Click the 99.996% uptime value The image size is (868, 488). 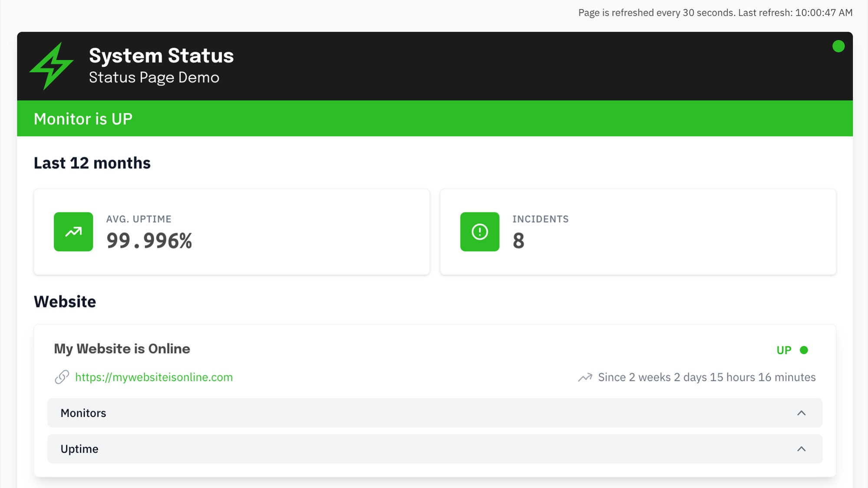[x=149, y=241]
